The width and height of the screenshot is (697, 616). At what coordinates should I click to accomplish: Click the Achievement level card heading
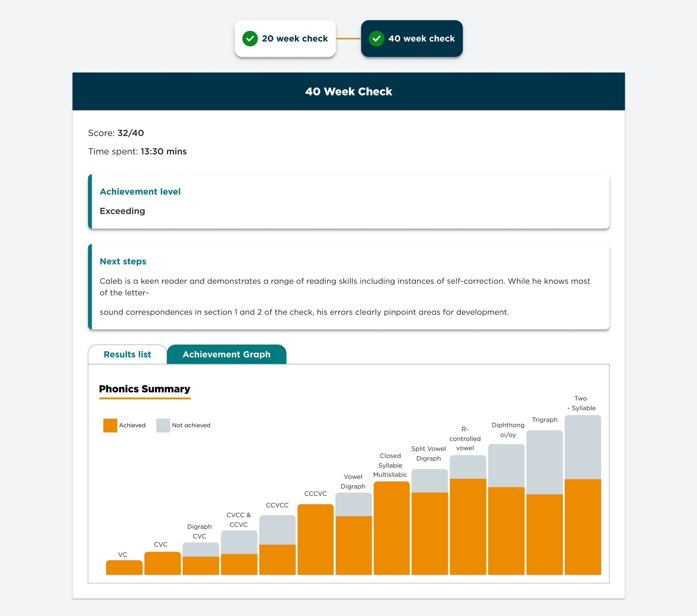point(140,192)
